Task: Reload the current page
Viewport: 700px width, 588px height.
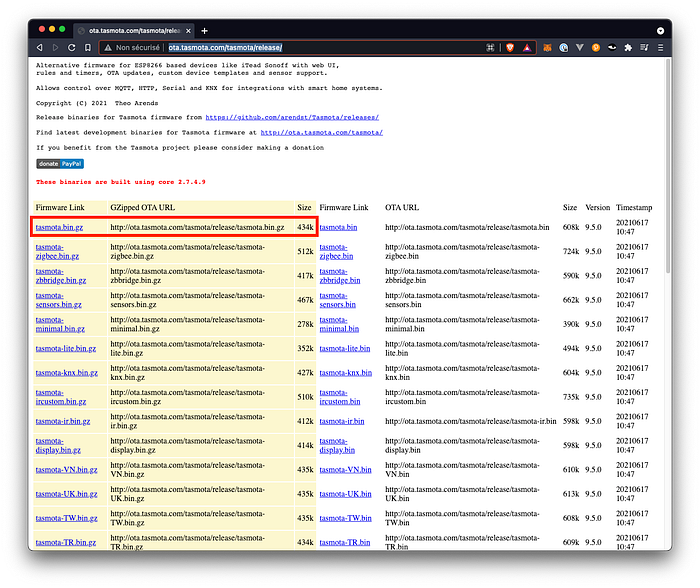Action: (71, 47)
